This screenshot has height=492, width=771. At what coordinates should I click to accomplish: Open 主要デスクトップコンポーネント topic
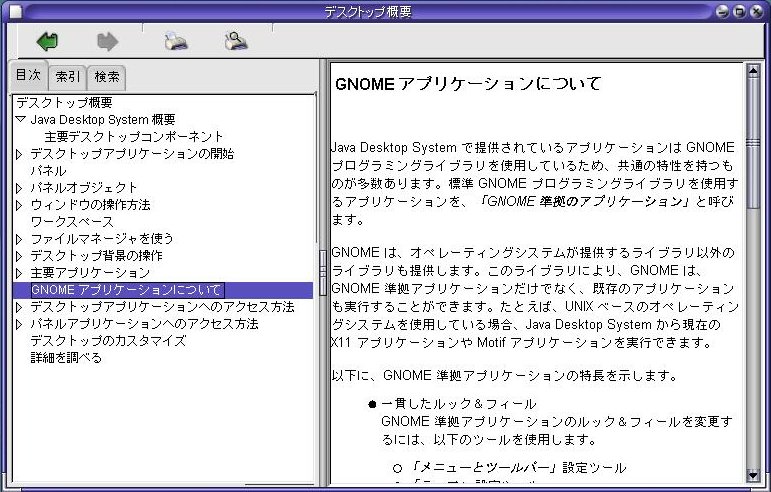point(134,136)
